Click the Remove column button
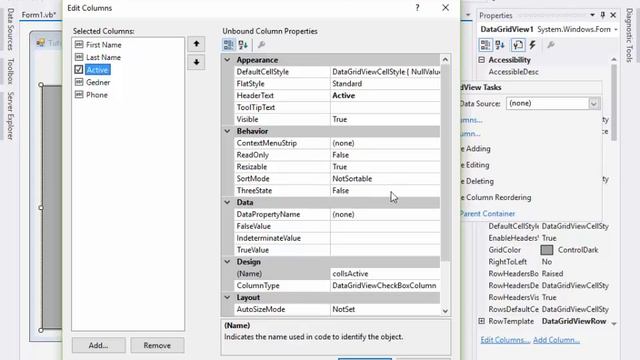This screenshot has height=360, width=640. click(x=157, y=345)
